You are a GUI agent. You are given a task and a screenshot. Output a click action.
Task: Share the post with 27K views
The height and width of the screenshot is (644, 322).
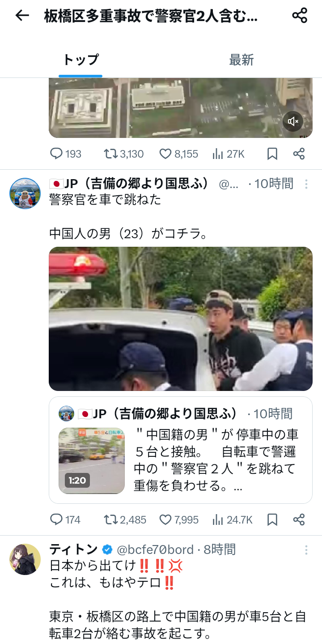tap(299, 154)
